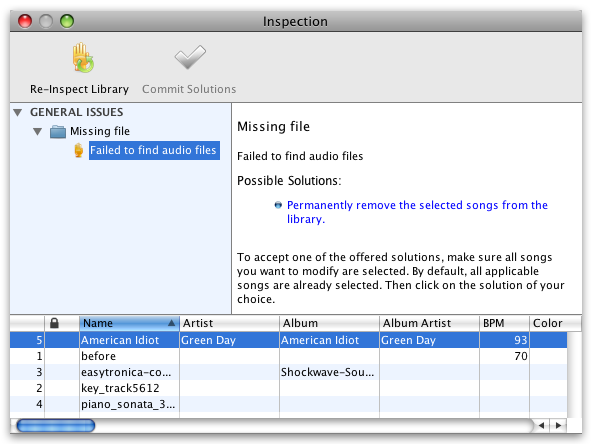This screenshot has height=444, width=592.
Task: Collapse the Missing file tree node
Action: (37, 131)
